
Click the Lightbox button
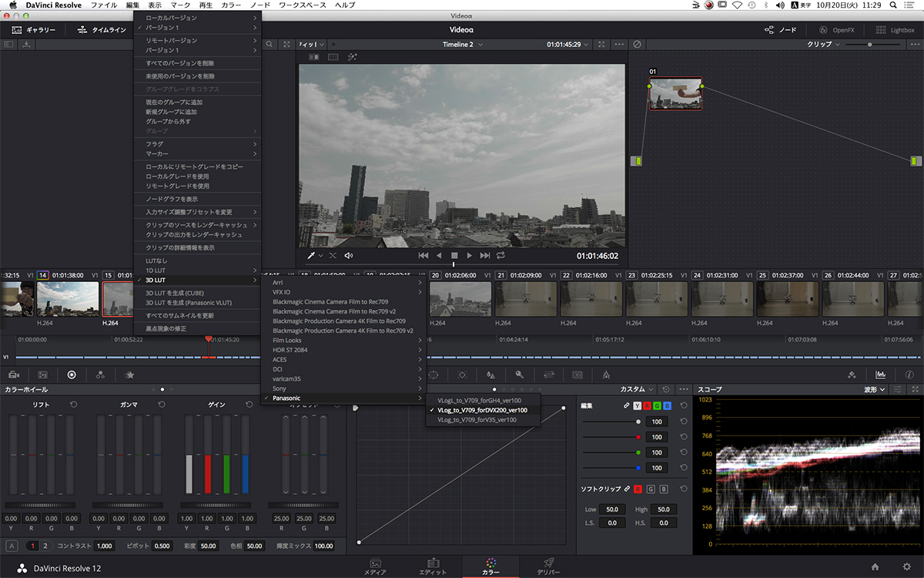click(x=896, y=29)
